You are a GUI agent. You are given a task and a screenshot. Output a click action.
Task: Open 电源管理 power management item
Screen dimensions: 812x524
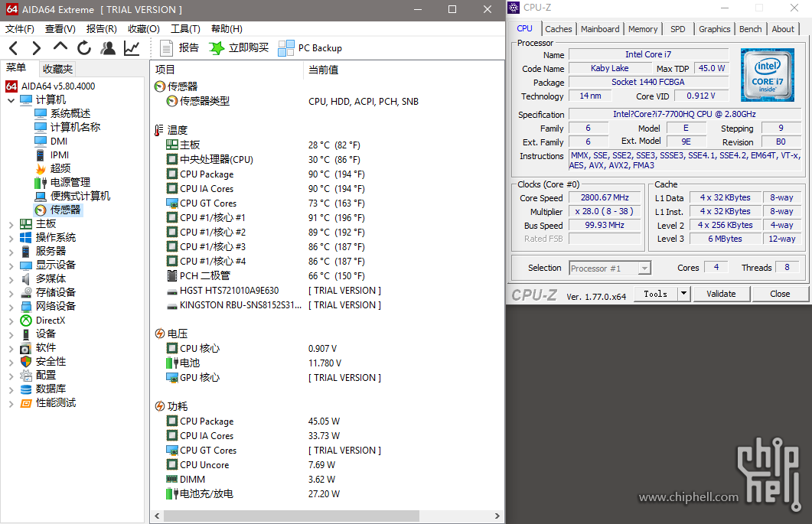63,182
